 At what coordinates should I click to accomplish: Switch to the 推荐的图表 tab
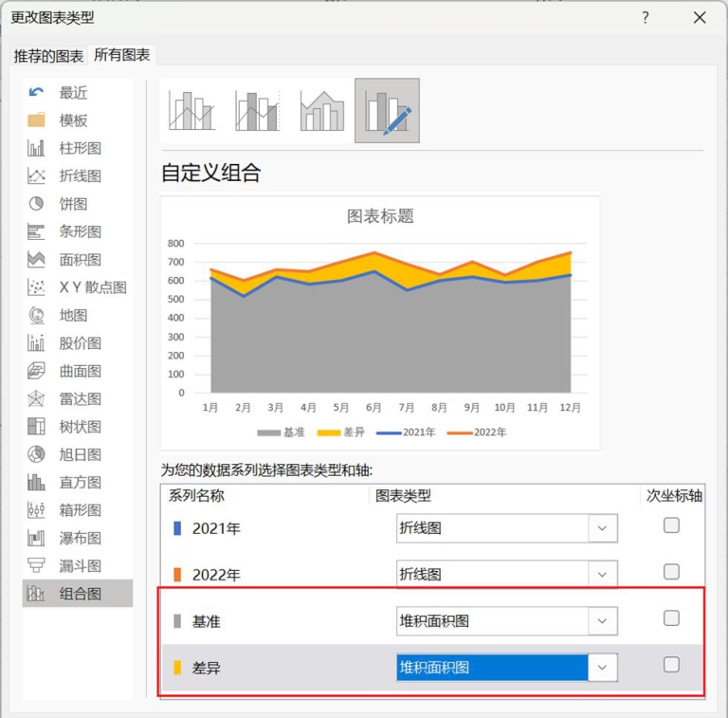[x=48, y=56]
